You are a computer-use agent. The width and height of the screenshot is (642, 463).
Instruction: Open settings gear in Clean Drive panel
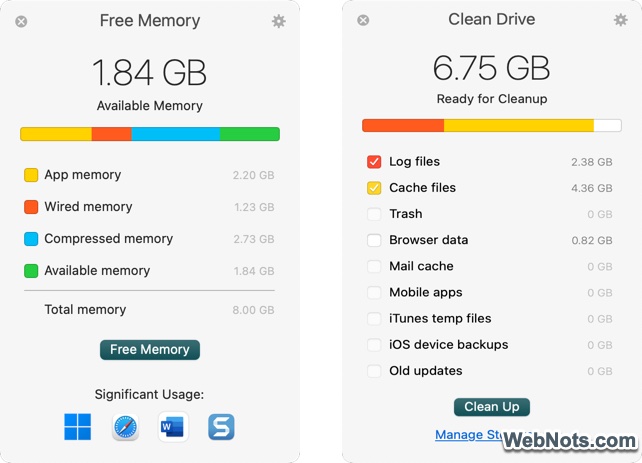click(x=620, y=20)
